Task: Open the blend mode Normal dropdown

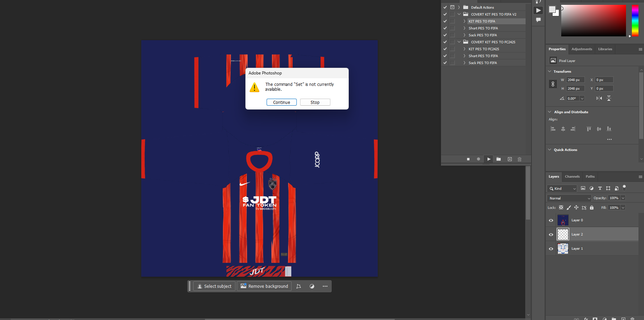Action: coord(569,198)
